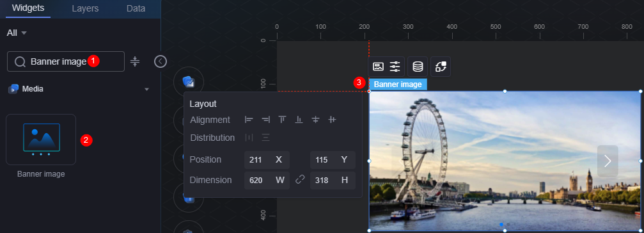Select the second banner pagination dot
Image resolution: width=644 pixels, height=233 pixels.
[x=508, y=225]
